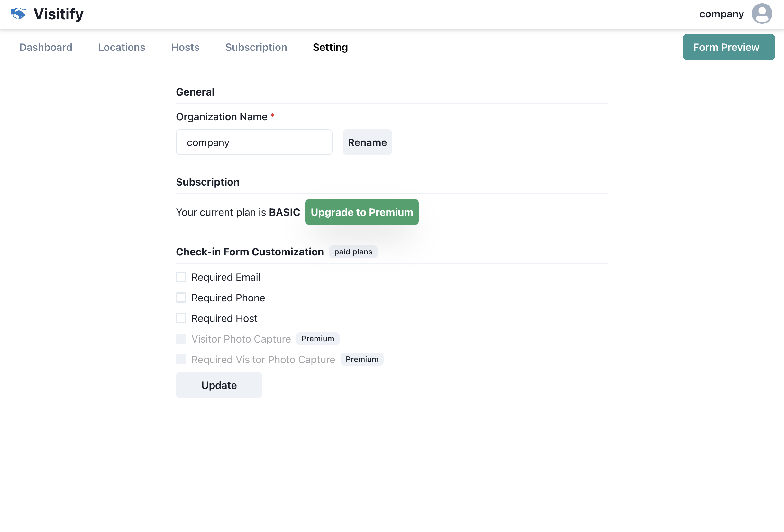Click the Check-in Form Customization heading
This screenshot has height=532, width=784.
coord(250,252)
